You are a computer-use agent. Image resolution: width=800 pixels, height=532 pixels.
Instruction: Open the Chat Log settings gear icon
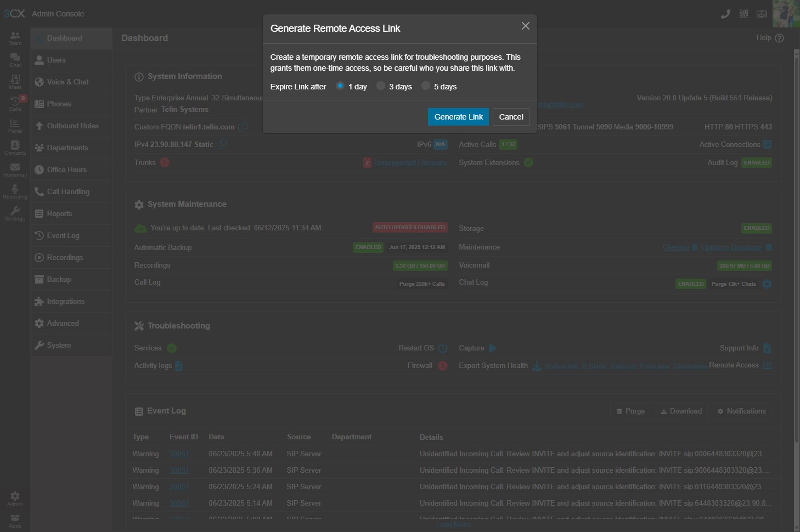(x=767, y=284)
